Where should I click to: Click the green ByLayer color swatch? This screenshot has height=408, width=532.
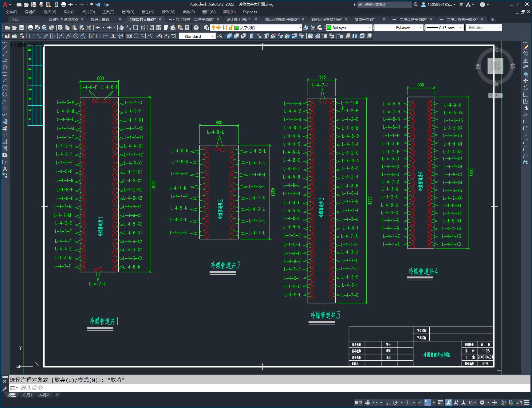(329, 28)
